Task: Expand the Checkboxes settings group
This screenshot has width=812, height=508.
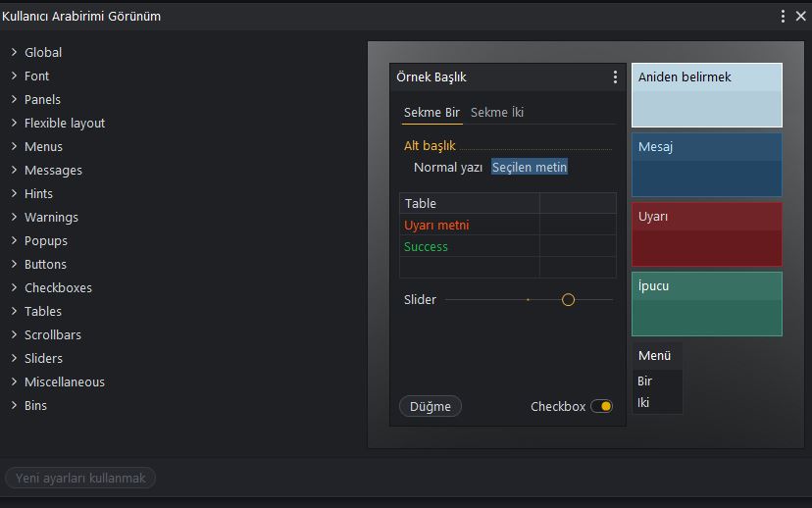Action: coord(14,288)
